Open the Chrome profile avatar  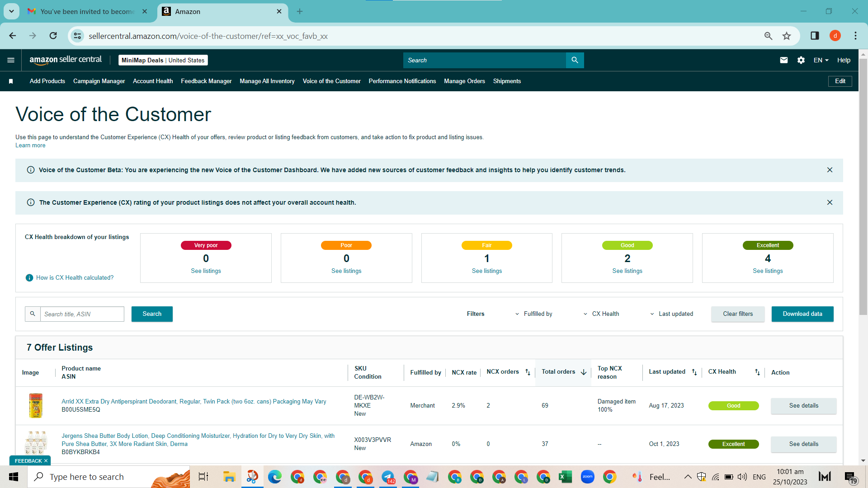tap(835, 36)
